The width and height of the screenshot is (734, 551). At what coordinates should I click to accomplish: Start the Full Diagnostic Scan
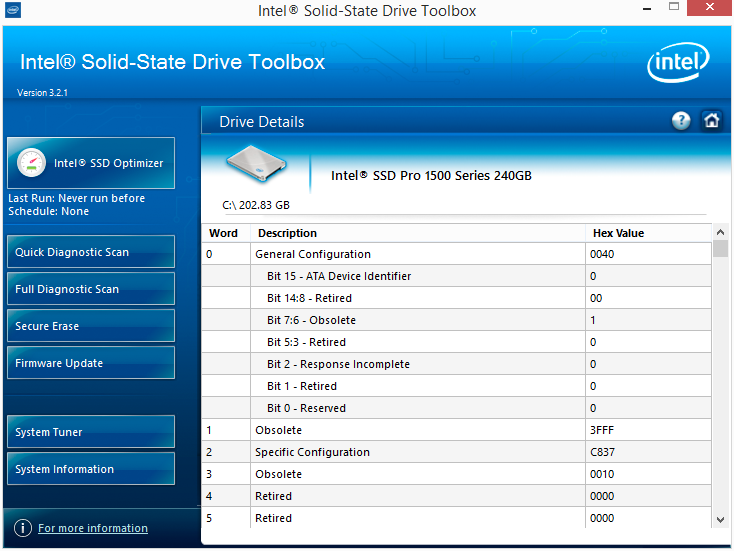point(91,289)
